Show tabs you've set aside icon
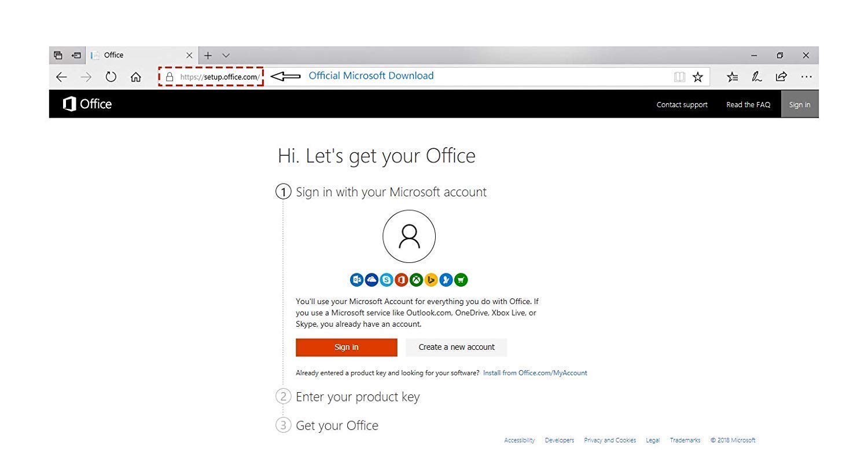The image size is (868, 457). click(x=58, y=55)
